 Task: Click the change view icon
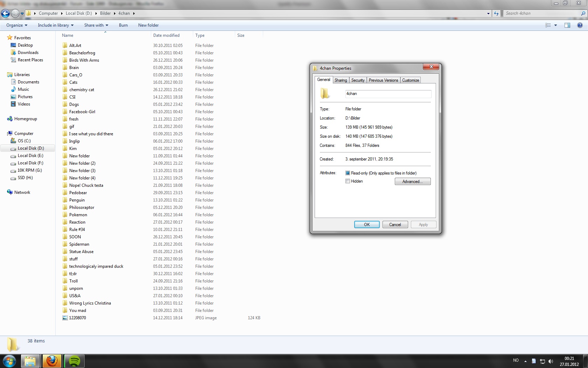548,25
